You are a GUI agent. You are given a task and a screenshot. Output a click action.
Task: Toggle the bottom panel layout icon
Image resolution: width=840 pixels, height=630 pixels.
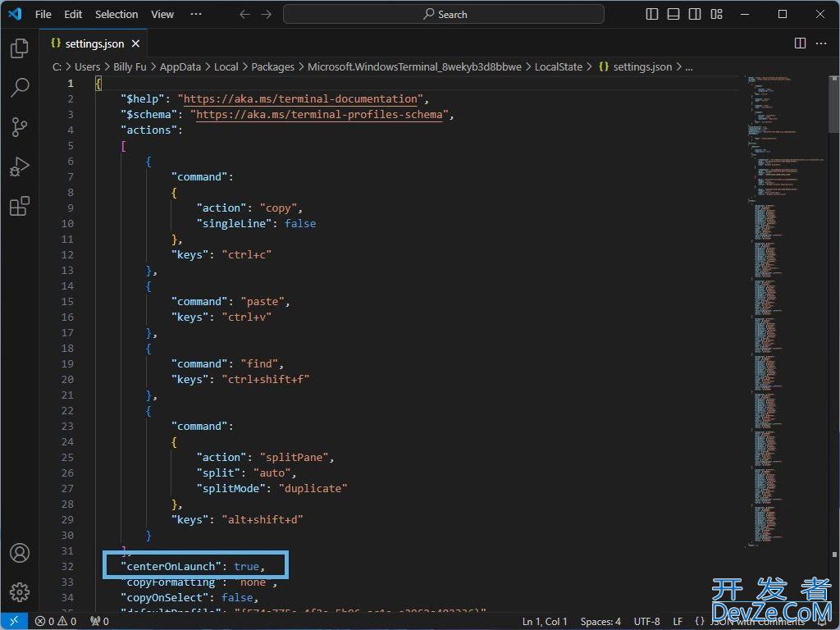pos(673,15)
